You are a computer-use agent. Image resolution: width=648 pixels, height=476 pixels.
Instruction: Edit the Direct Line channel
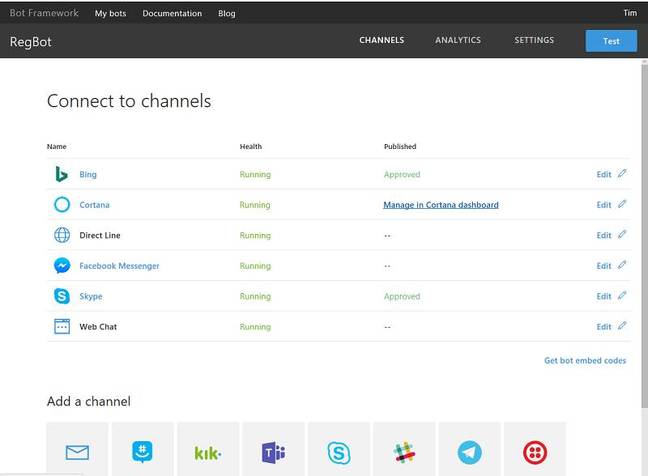tap(604, 235)
